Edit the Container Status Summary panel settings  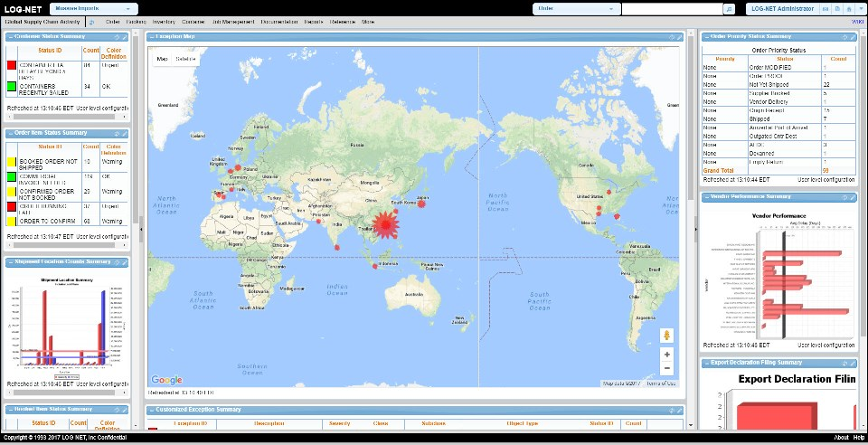(125, 37)
